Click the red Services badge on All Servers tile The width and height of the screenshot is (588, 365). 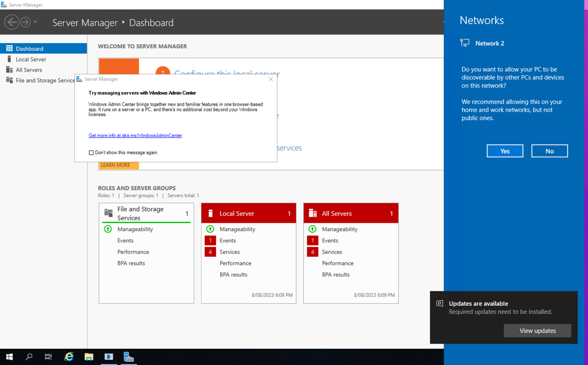[312, 252]
